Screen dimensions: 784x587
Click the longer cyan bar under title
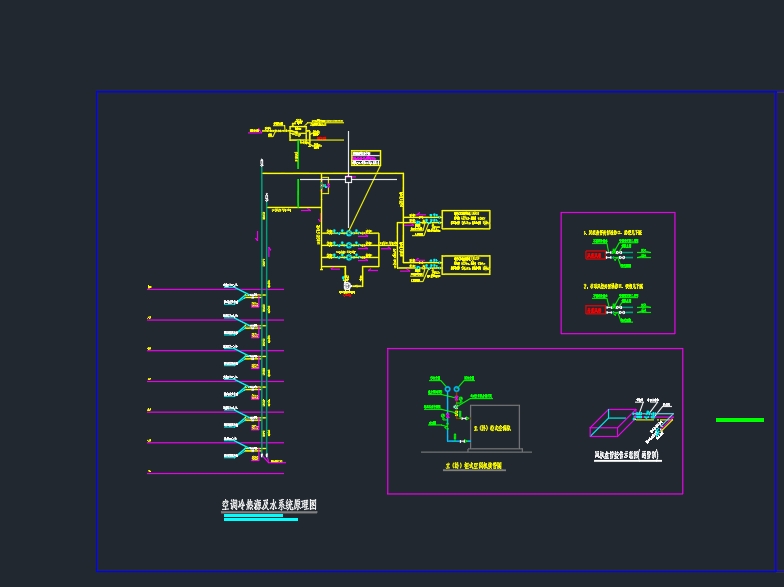261,520
